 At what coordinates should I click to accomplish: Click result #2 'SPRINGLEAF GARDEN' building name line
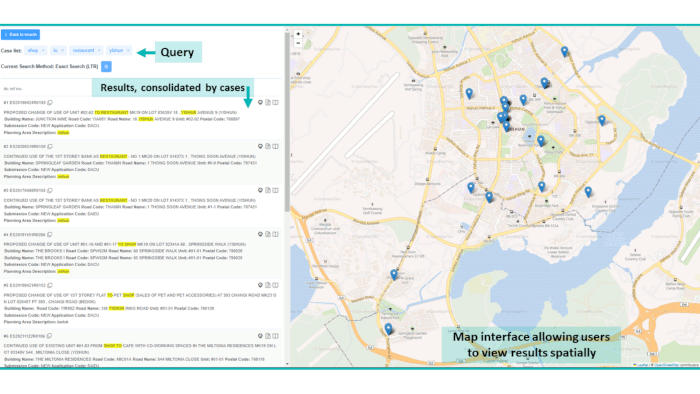click(x=130, y=163)
